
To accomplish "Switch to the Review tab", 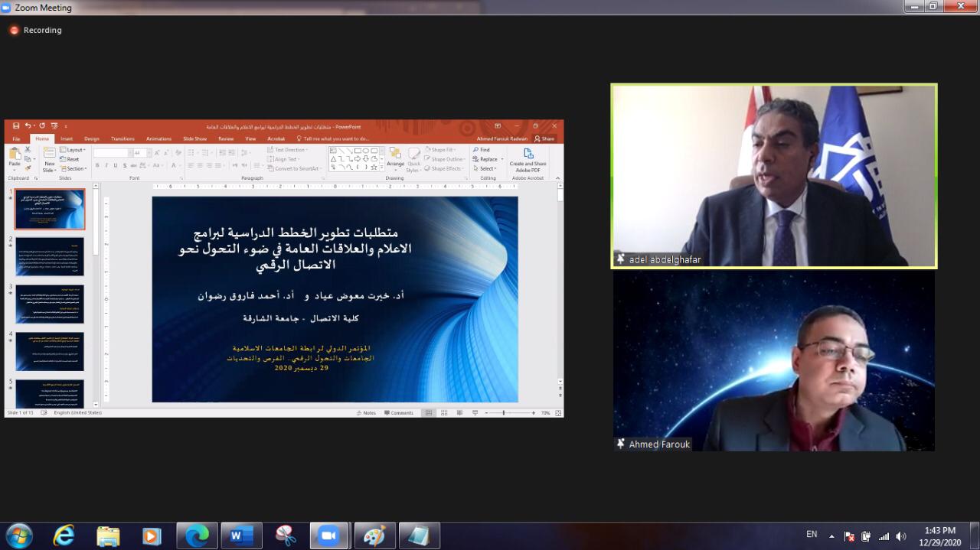I will pyautogui.click(x=226, y=138).
